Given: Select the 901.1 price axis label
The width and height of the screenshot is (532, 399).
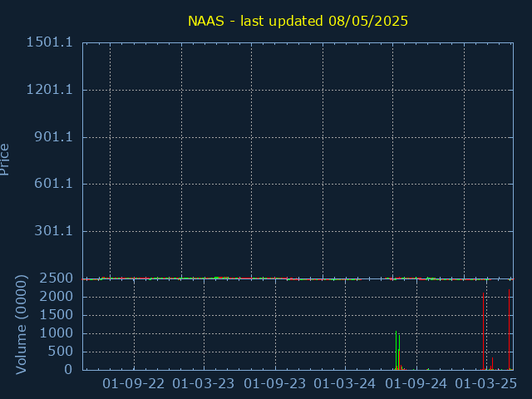Looking at the screenshot, I should [53, 137].
